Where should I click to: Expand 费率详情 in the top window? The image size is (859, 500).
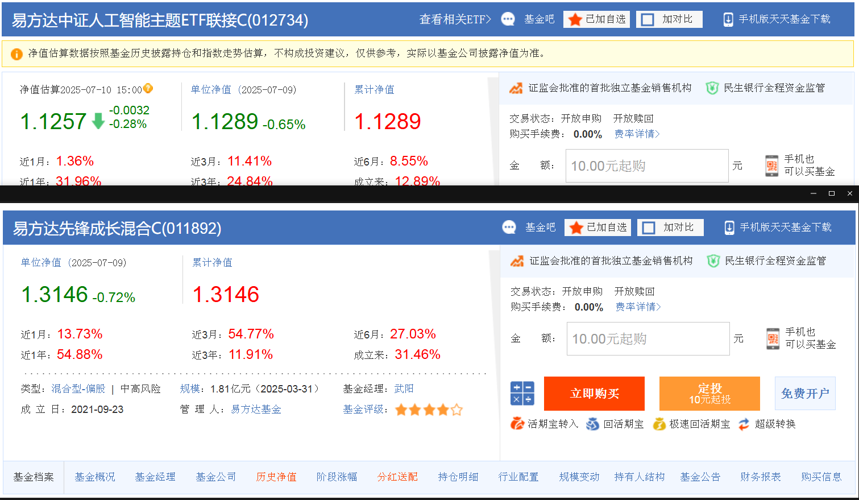coord(637,134)
